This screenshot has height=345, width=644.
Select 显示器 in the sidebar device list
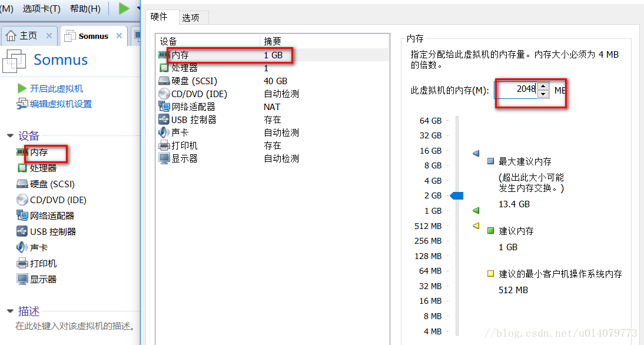pyautogui.click(x=43, y=279)
